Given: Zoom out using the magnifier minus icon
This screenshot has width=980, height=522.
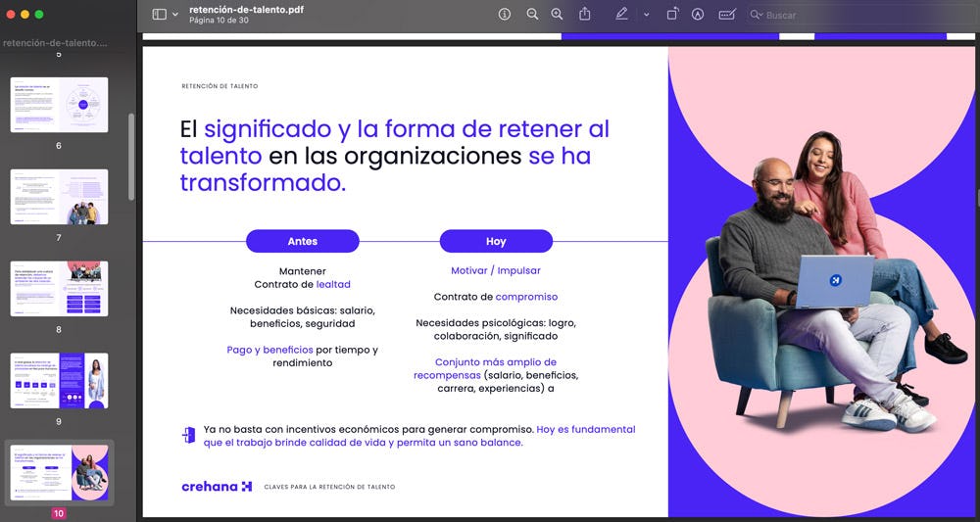Looking at the screenshot, I should click(532, 15).
